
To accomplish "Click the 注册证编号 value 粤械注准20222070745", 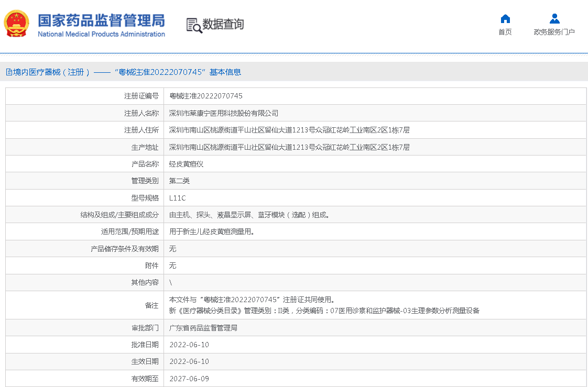I will (206, 96).
